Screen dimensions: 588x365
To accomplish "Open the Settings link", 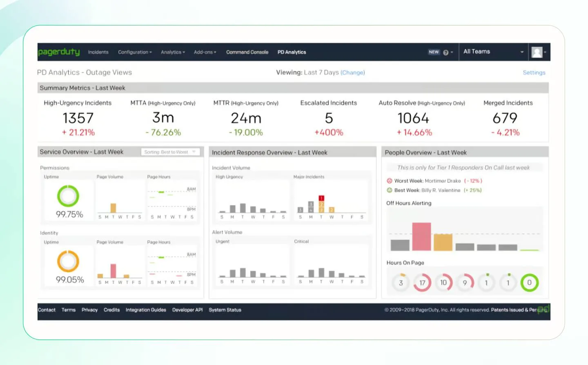I will tap(534, 72).
